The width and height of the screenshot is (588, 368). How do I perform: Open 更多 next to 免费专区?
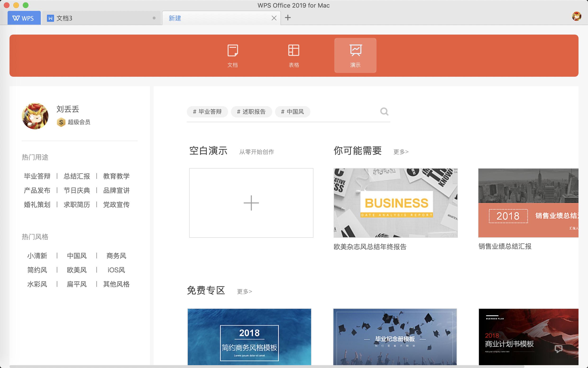click(x=244, y=291)
